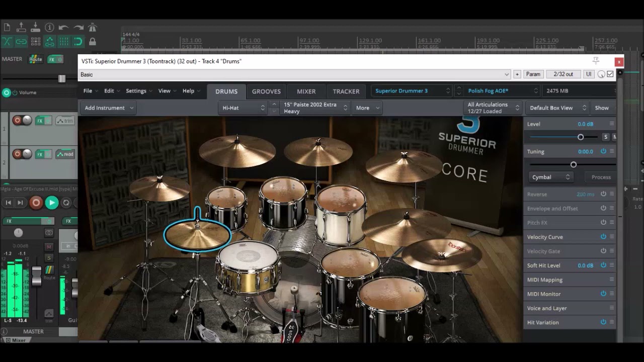Viewport: 644px width, 362px height.
Task: Open the 15" Paiste 2002 Extra Heavy dropdown
Action: click(x=315, y=108)
